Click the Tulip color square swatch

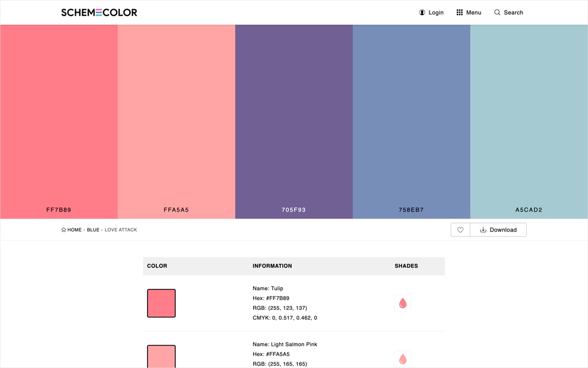(x=161, y=303)
